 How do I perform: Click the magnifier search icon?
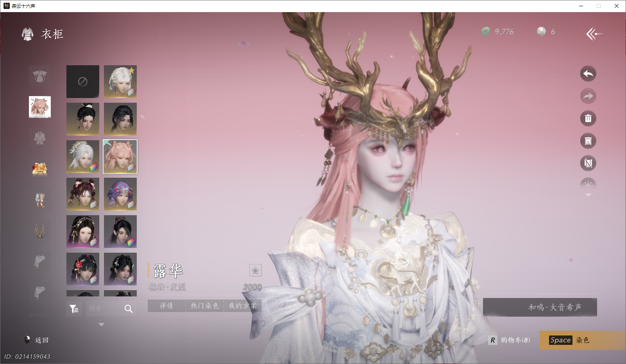pos(129,309)
